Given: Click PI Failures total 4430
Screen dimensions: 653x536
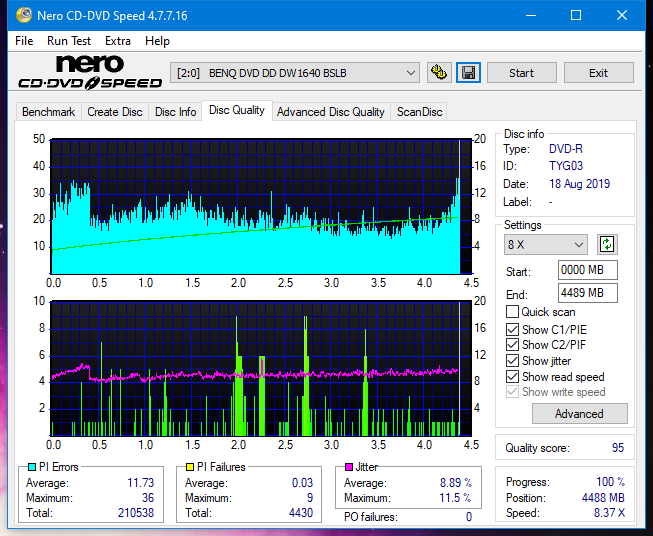Looking at the screenshot, I should tap(301, 512).
